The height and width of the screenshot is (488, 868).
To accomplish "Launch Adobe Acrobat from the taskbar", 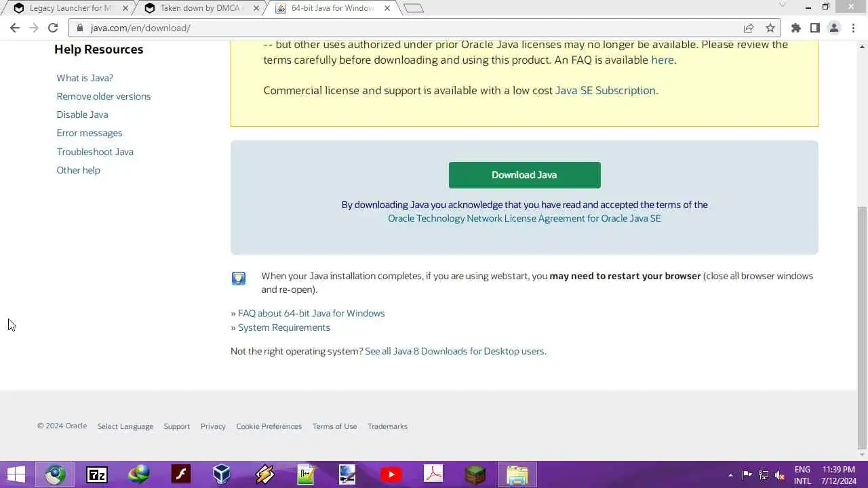I will click(433, 474).
